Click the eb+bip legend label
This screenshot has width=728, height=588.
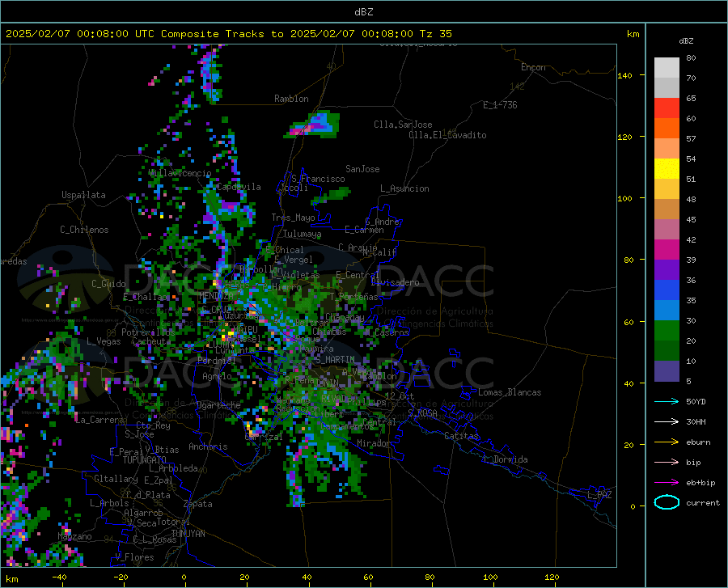click(700, 483)
